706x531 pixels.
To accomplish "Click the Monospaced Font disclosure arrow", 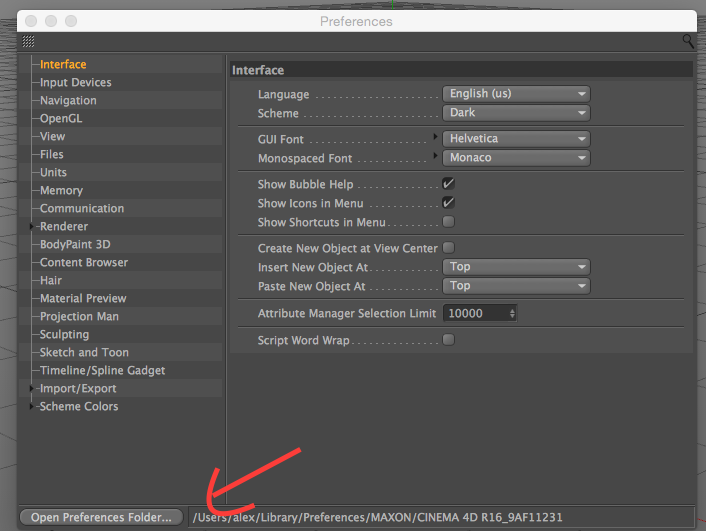I will click(435, 155).
